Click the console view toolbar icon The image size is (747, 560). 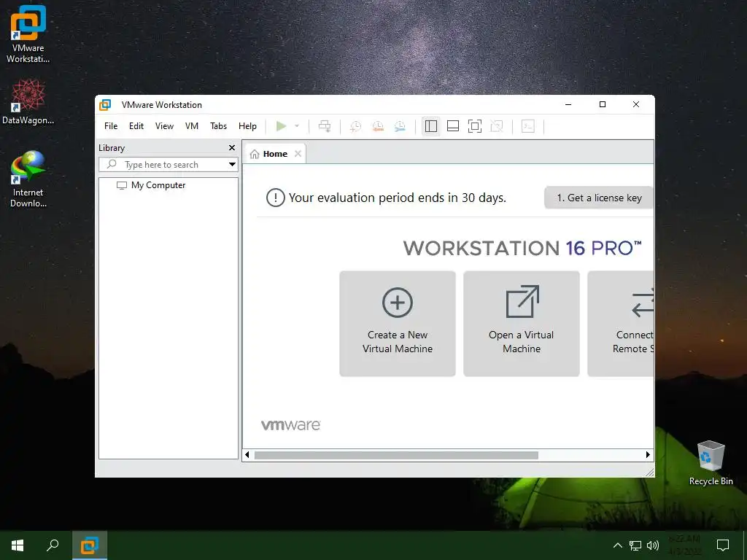tap(528, 126)
